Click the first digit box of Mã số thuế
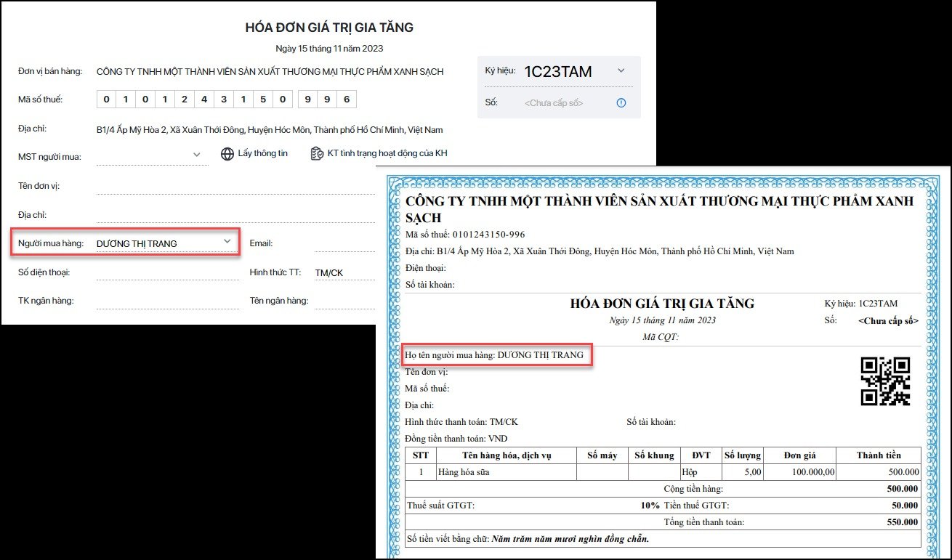 106,100
